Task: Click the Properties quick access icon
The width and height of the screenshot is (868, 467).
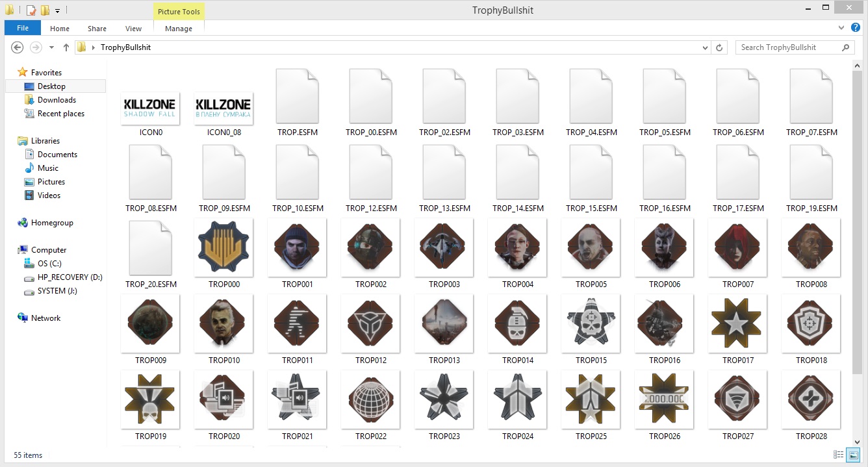Action: [x=31, y=10]
